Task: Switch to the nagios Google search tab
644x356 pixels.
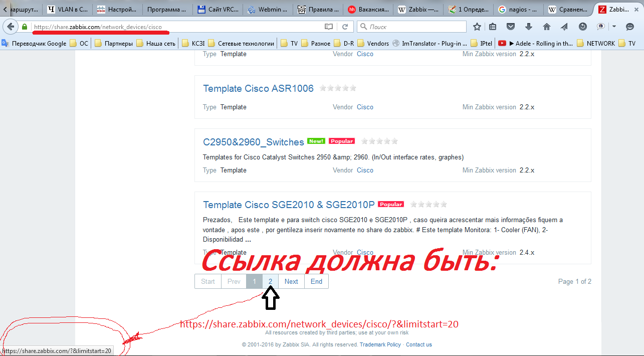Action: click(x=518, y=9)
